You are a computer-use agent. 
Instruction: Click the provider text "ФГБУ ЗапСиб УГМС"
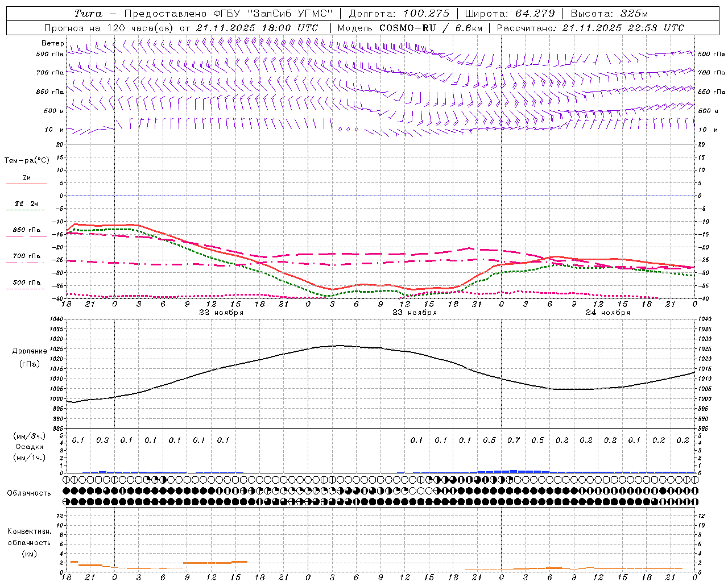273,14
